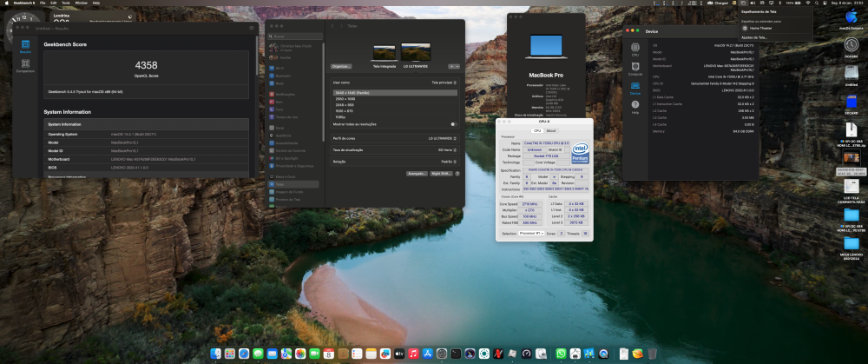Open Photos from the Dock
868x364 pixels.
300,354
